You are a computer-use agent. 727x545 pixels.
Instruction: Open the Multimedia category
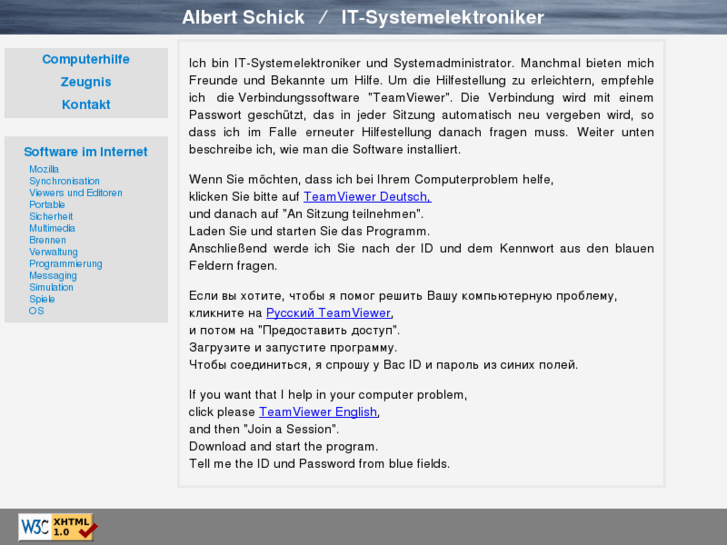coord(52,228)
